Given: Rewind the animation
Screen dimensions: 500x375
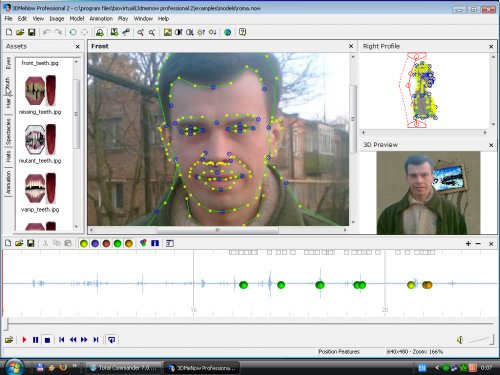Looking at the screenshot, I should tap(73, 340).
